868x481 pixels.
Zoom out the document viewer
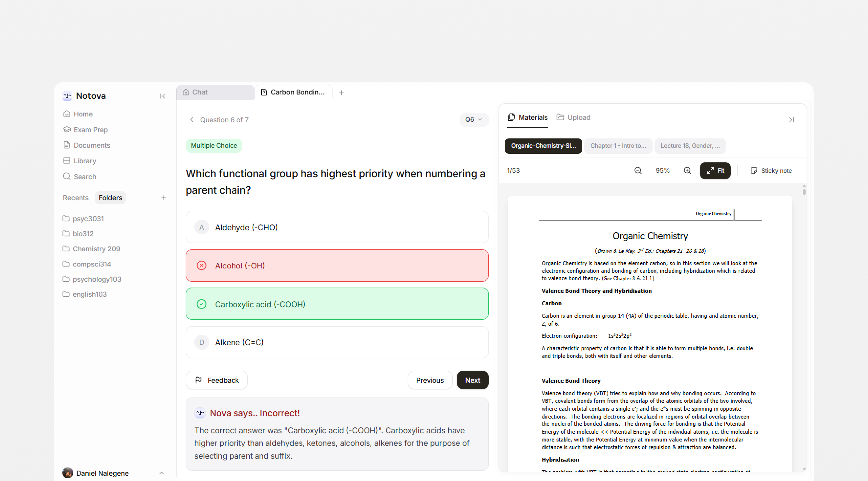point(638,171)
